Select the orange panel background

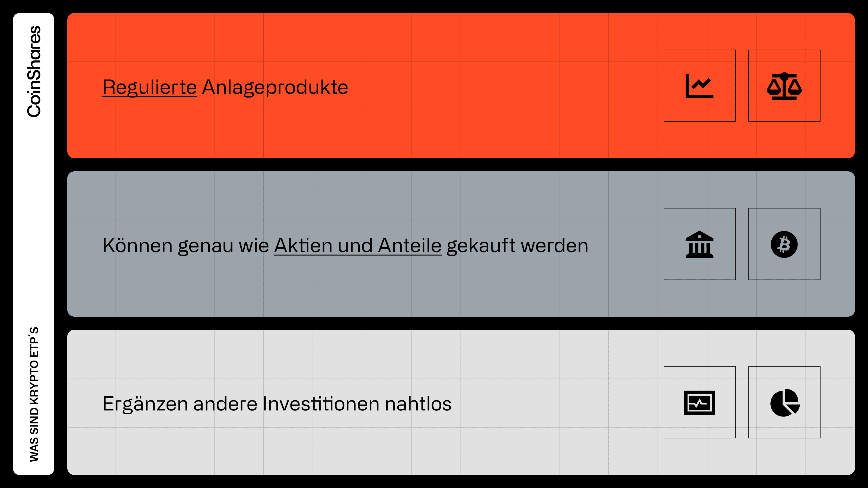tap(461, 86)
